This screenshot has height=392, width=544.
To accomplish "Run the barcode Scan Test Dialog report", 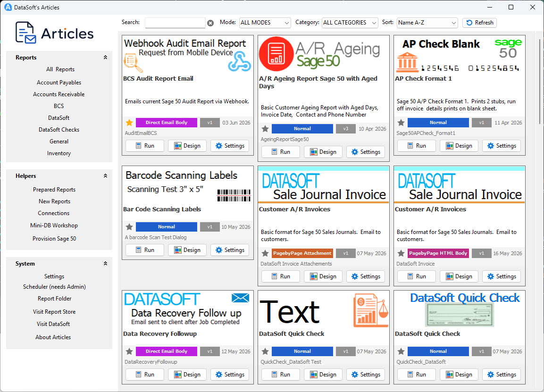I will tap(145, 250).
